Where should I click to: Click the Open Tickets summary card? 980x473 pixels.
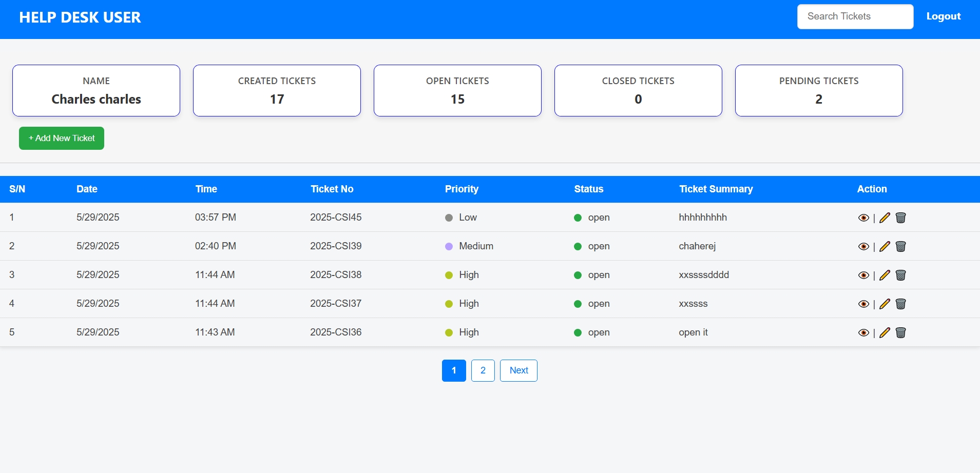click(x=457, y=90)
